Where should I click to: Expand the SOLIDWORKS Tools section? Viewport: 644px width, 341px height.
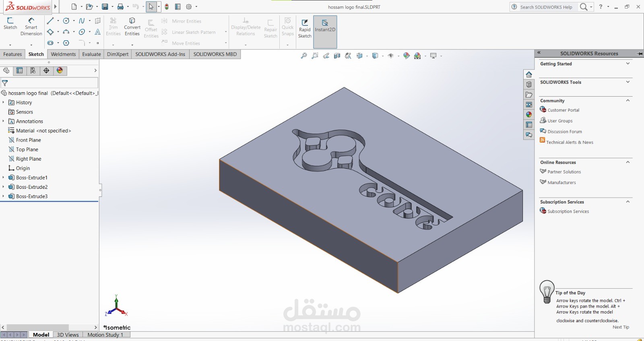[x=628, y=82]
